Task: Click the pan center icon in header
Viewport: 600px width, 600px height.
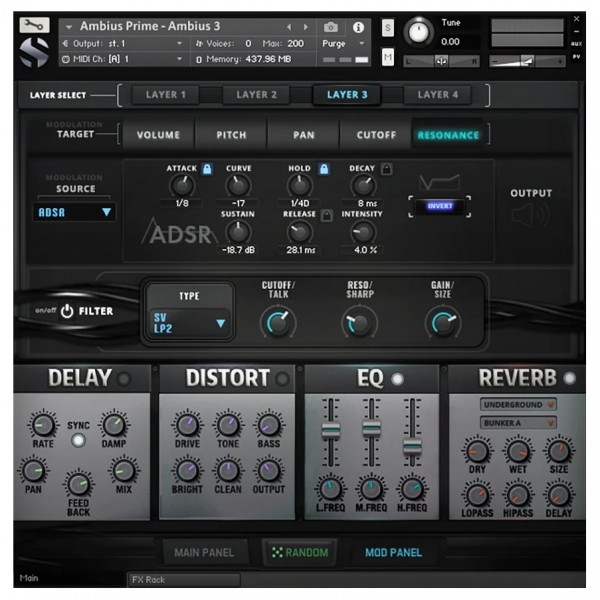Action: point(441,61)
